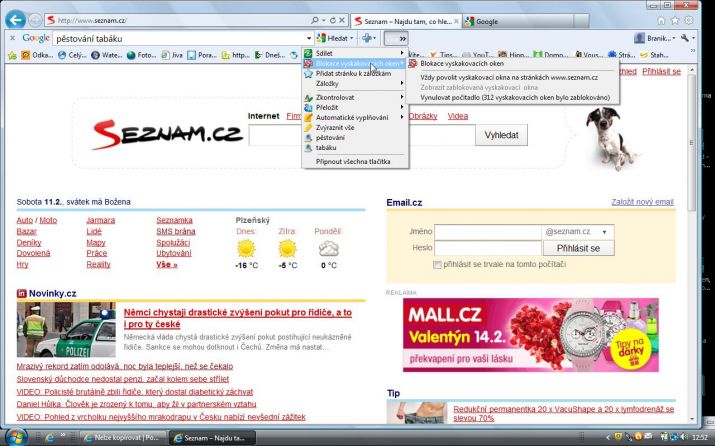Open the Foto... favorites bar shortcut
Image resolution: width=715 pixels, height=446 pixels.
[x=141, y=55]
